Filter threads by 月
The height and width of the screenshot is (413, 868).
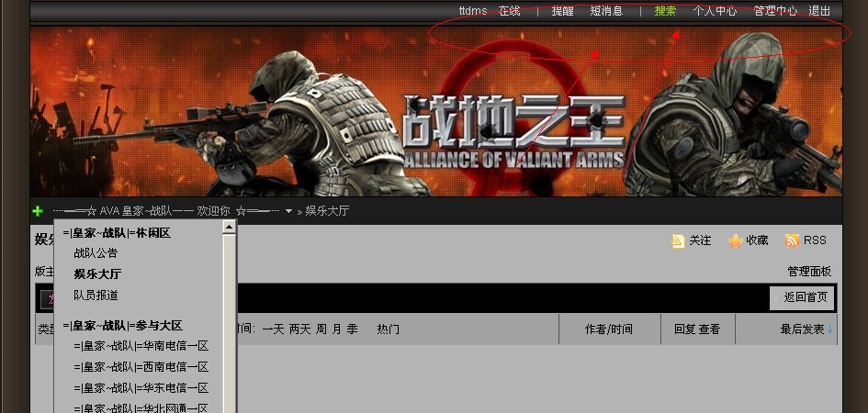336,329
